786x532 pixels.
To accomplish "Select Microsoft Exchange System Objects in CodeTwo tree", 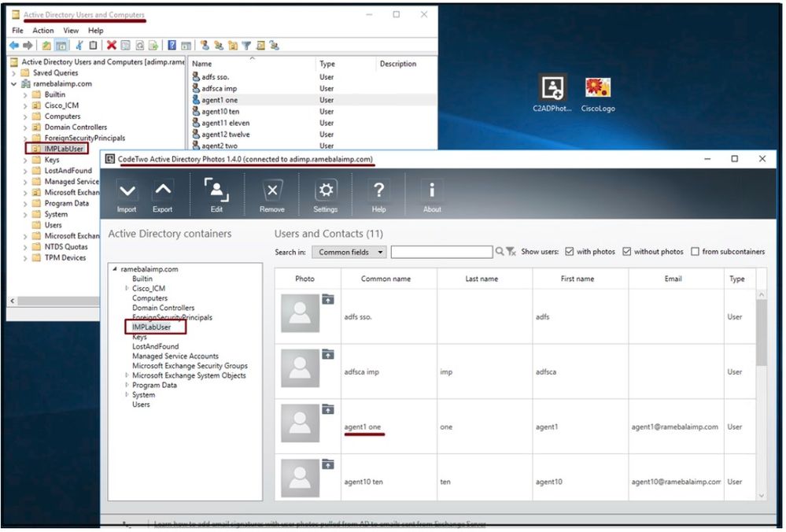I will 189,375.
